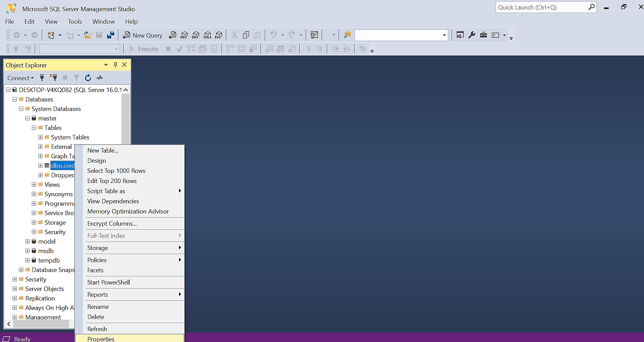Click the Database Engine Query icon
The image size is (644, 342).
pyautogui.click(x=173, y=35)
